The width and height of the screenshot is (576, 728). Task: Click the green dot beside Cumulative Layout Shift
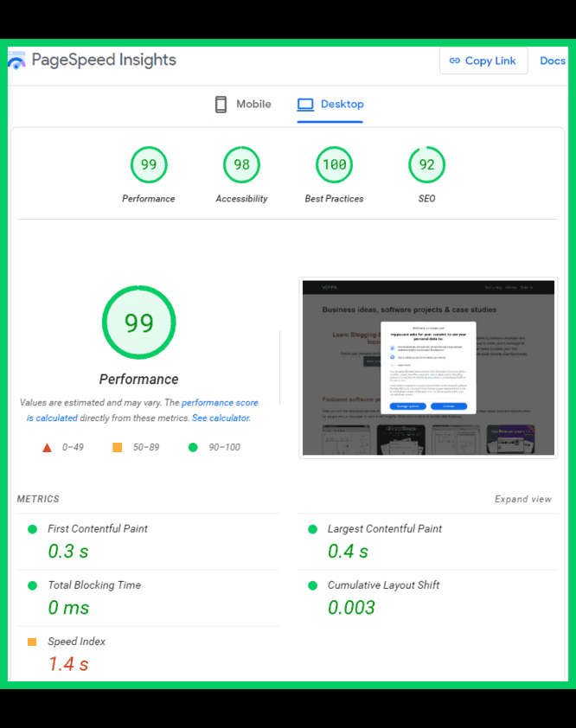(x=312, y=585)
